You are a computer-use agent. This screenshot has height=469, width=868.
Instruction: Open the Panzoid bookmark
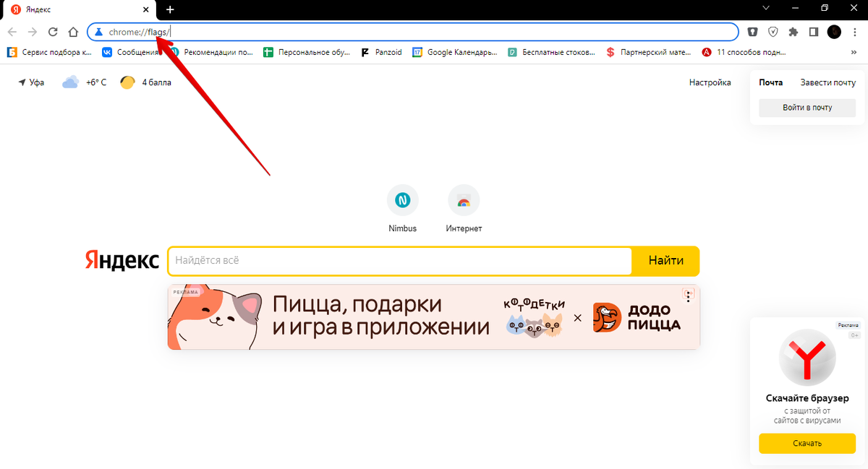[x=383, y=52]
